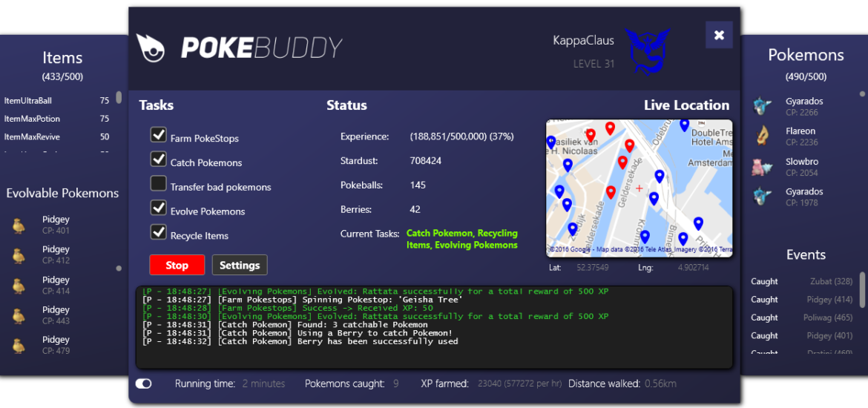Click the Live Location map

click(x=639, y=188)
